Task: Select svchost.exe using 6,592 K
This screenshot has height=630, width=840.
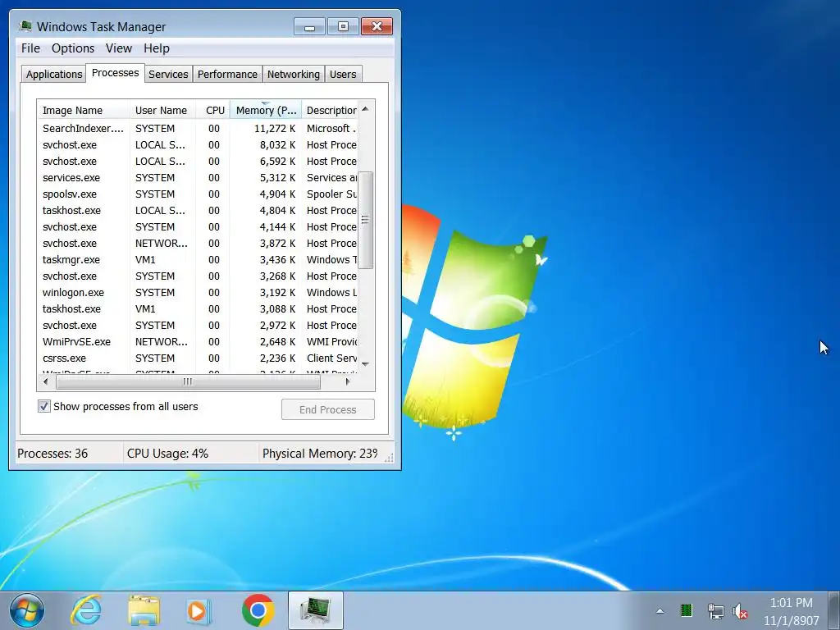Action: (197, 162)
